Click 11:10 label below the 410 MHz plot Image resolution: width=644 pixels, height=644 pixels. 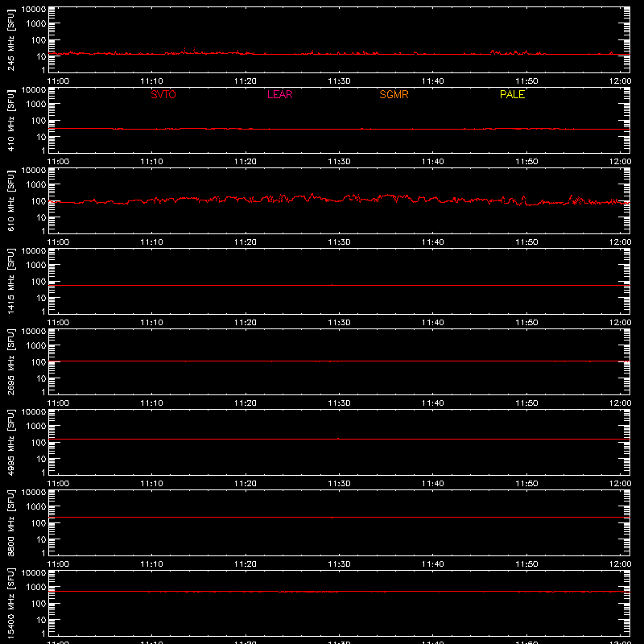tap(152, 162)
